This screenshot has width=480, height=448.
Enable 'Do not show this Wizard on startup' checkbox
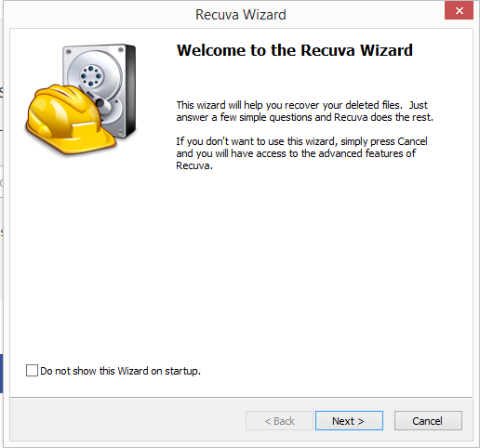32,371
